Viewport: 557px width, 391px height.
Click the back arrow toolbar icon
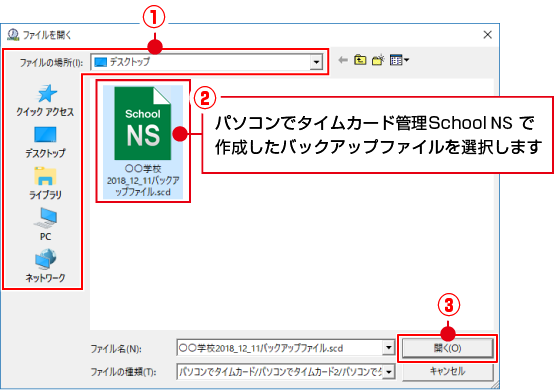(x=343, y=60)
